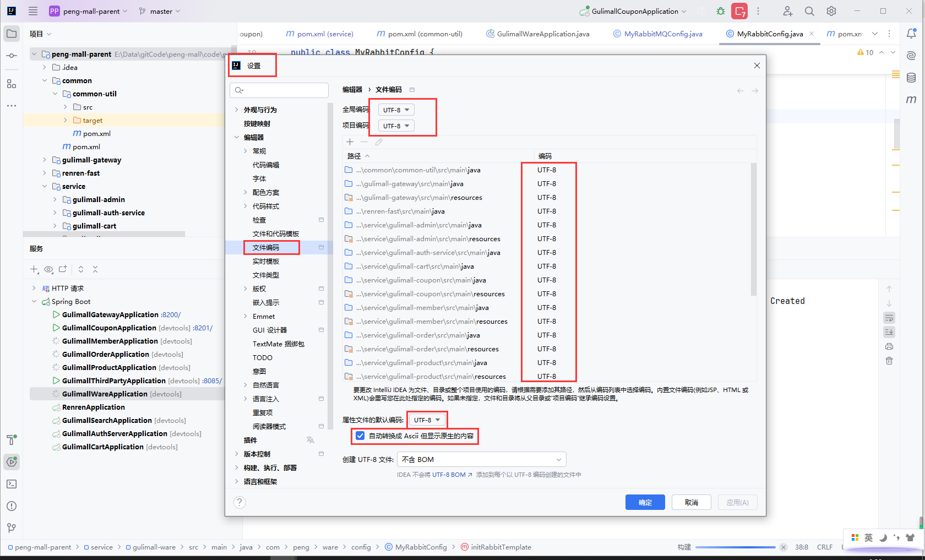Open the Notifications bell icon
Screen dimensions: 925x560
911,34
